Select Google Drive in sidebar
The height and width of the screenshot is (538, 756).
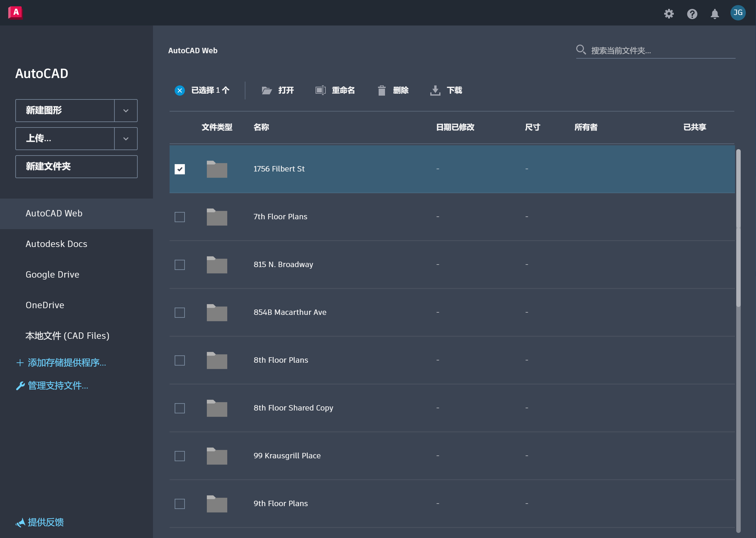tap(76, 275)
